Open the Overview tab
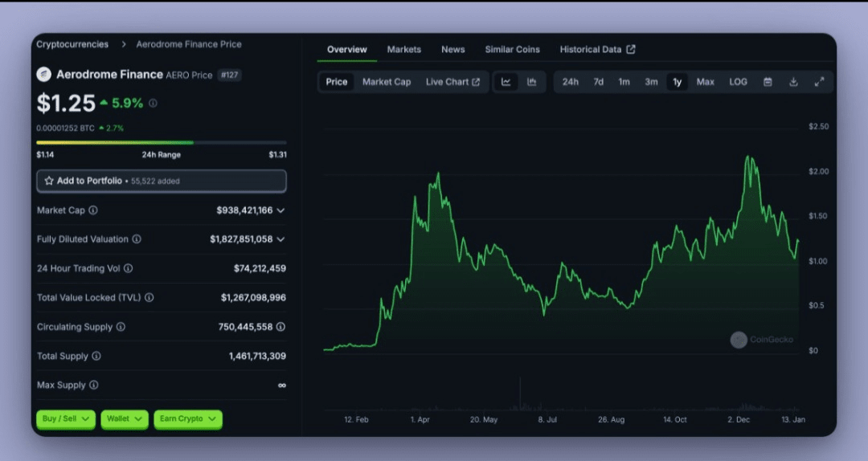This screenshot has height=461, width=868. pos(346,49)
